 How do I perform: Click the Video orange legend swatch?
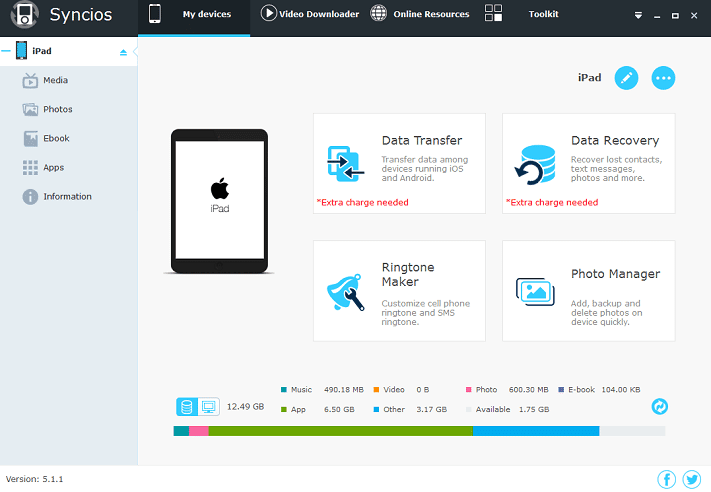(x=376, y=390)
